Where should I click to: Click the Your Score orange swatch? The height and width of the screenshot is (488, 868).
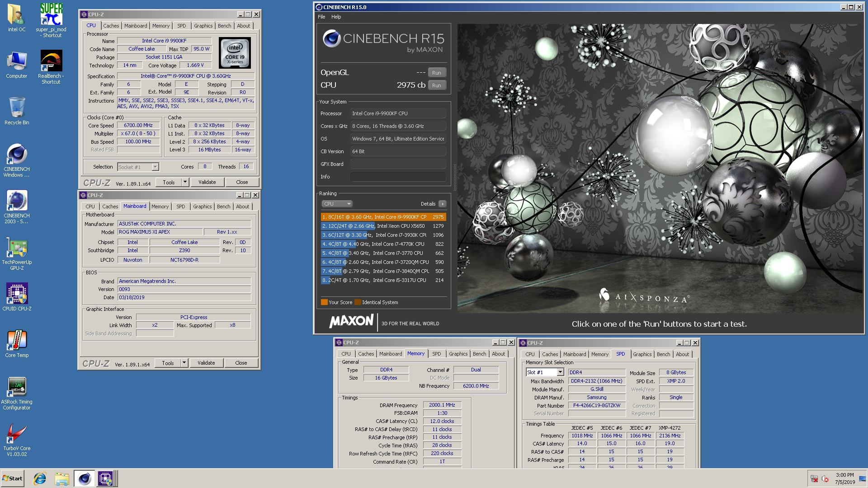[x=324, y=302]
